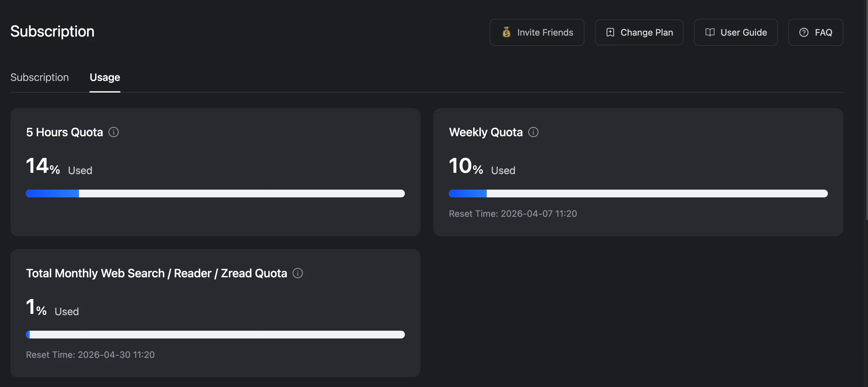Click the money bag icon beside Invite Friends
Screen dimensions: 868x387
506,32
